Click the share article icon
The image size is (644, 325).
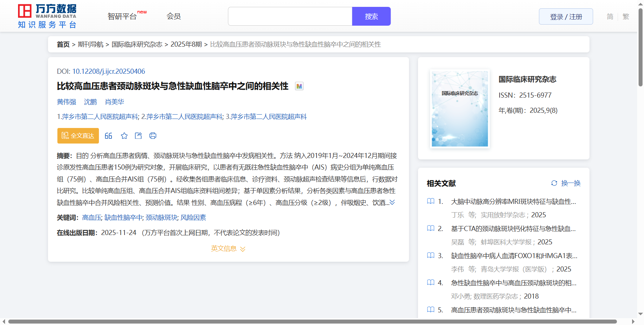point(138,136)
